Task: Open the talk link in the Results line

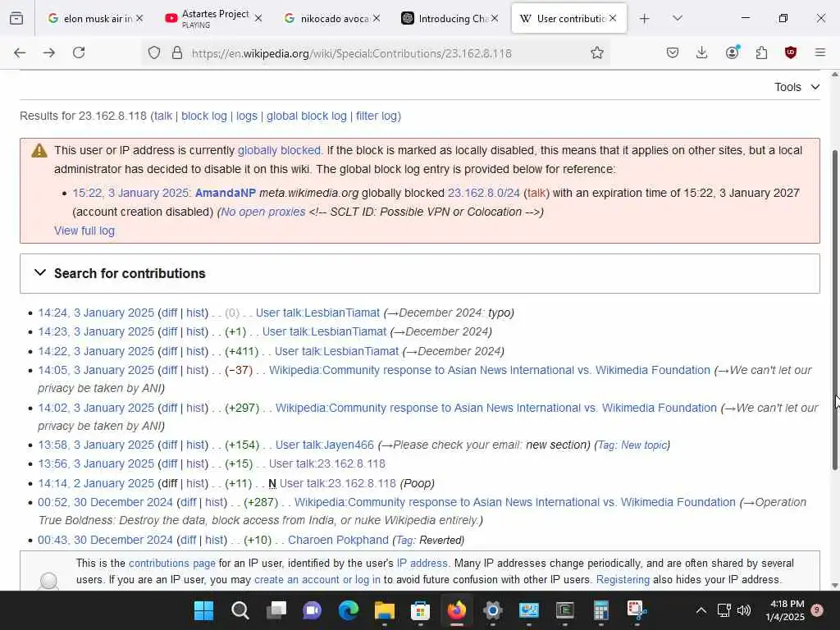Action: point(163,116)
